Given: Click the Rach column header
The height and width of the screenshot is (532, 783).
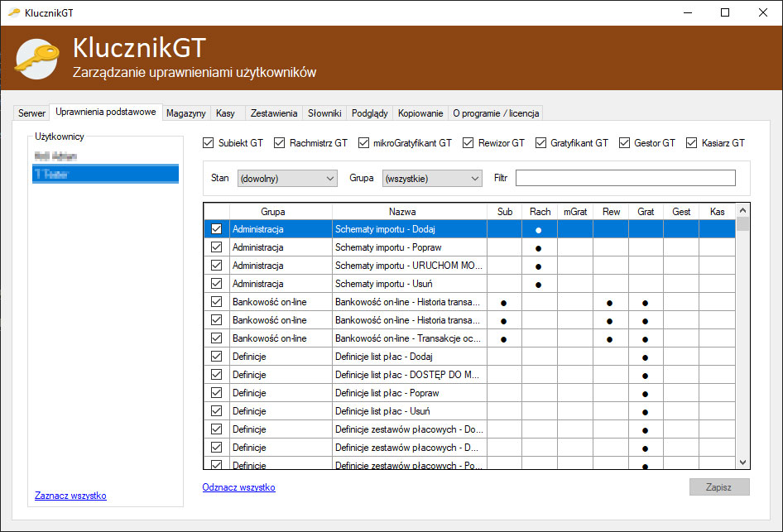Looking at the screenshot, I should click(x=540, y=212).
